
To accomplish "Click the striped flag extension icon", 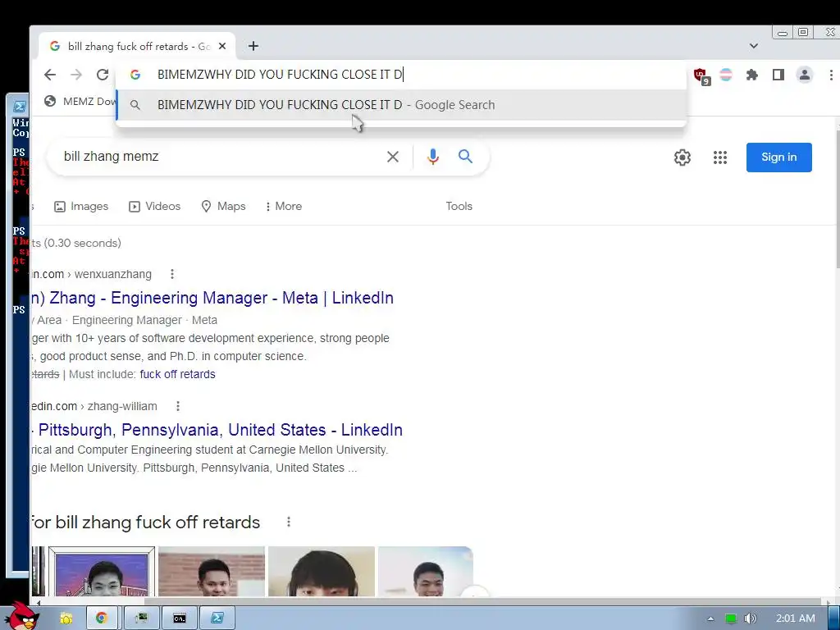I will coord(726,75).
